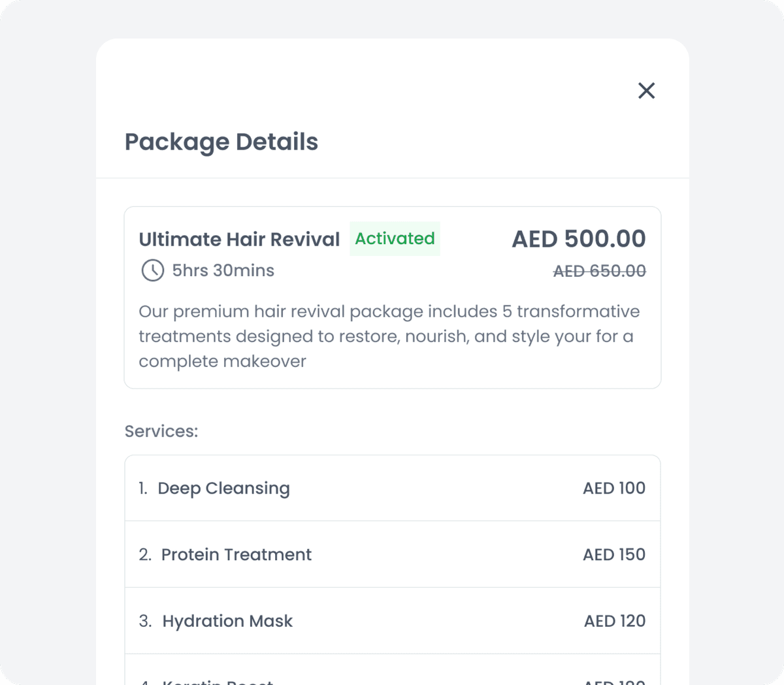Select the Ultimate Hair Revival title
This screenshot has height=685, width=784.
238,239
